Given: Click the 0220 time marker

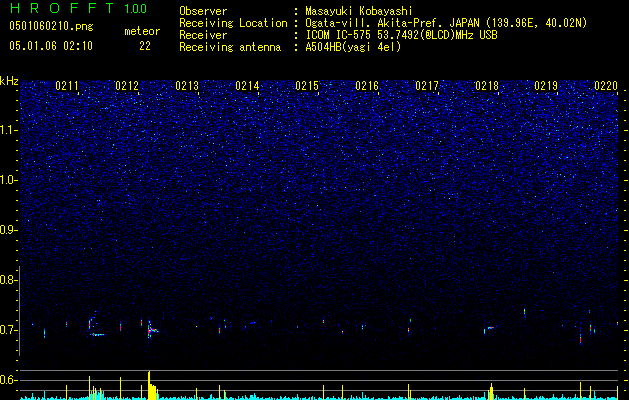Looking at the screenshot, I should click(x=606, y=86).
